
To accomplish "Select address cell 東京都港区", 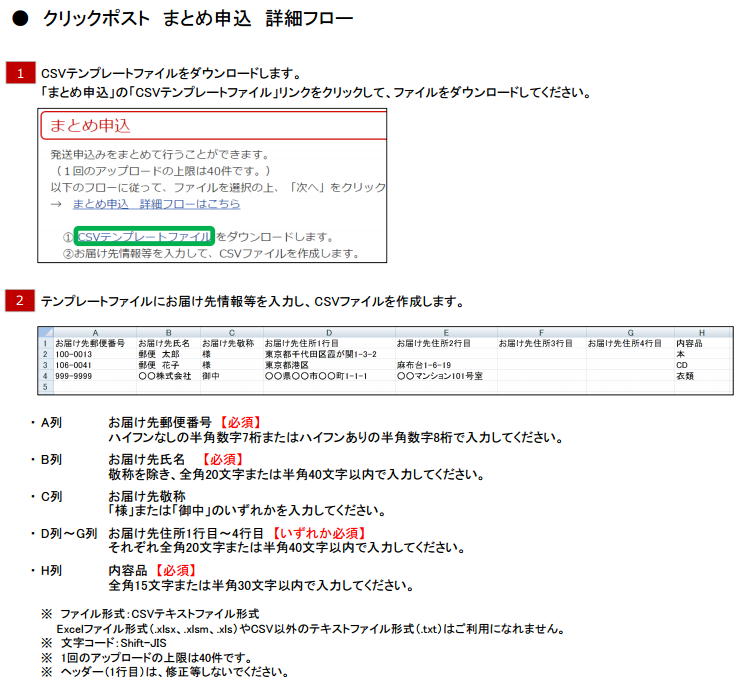I will (x=329, y=365).
